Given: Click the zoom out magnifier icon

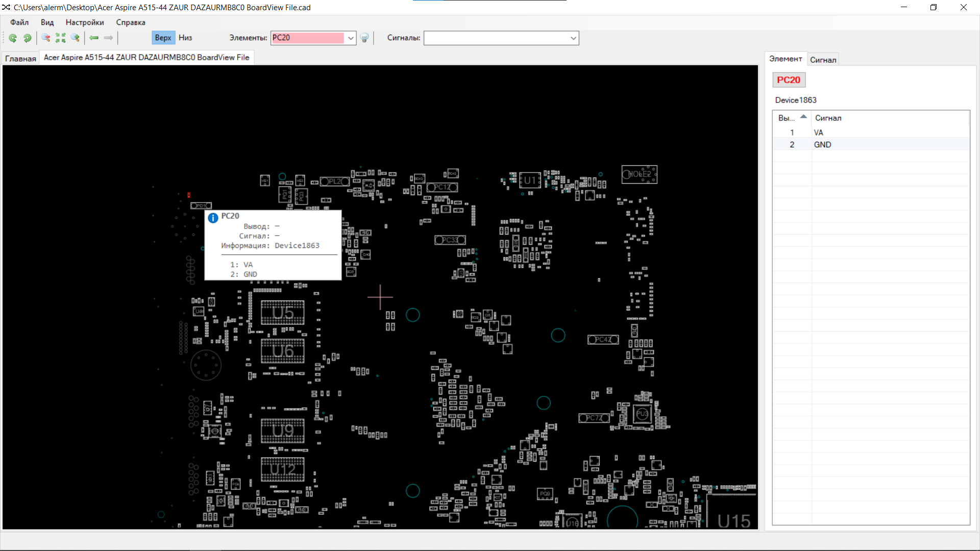Looking at the screenshot, I should pyautogui.click(x=46, y=38).
